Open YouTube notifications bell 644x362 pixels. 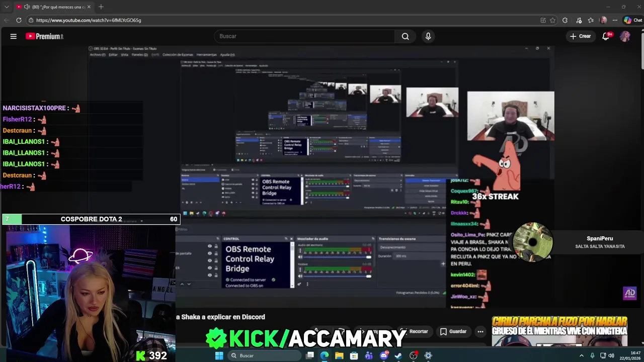[606, 36]
